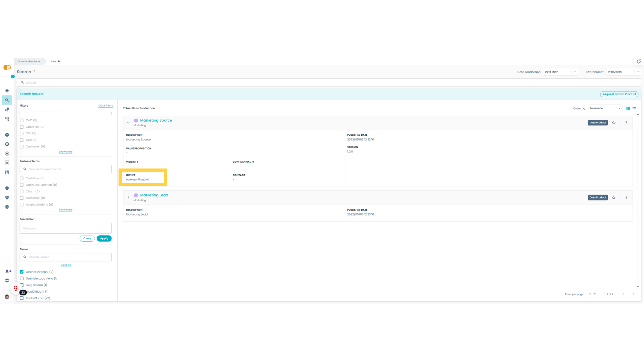This screenshot has height=362, width=644.
Task: Click the Search breadcrumb
Action: point(55,61)
